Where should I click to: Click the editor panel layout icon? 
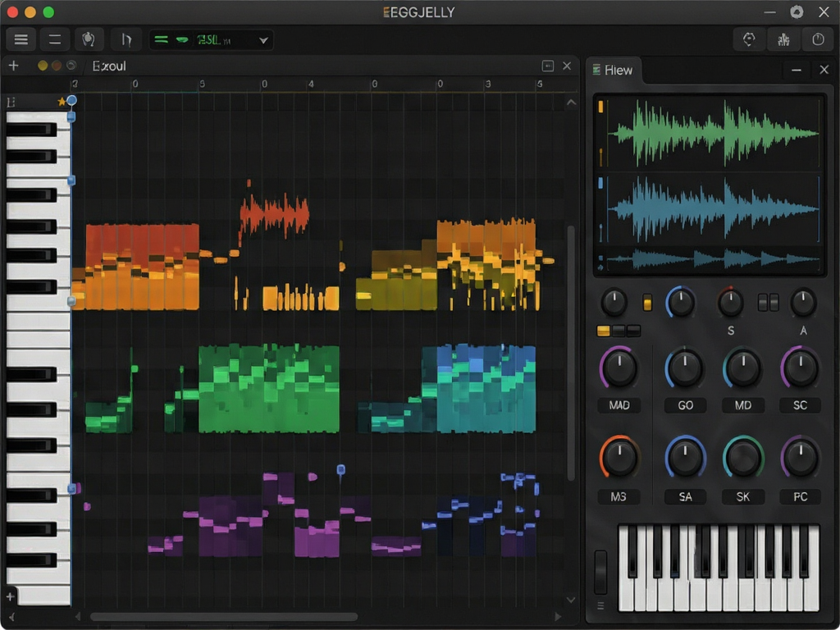(547, 66)
